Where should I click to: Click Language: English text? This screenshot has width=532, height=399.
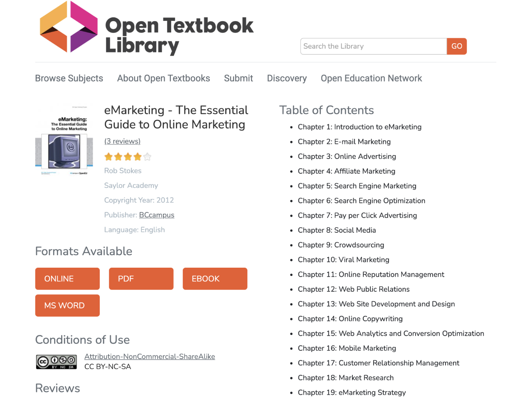point(134,230)
